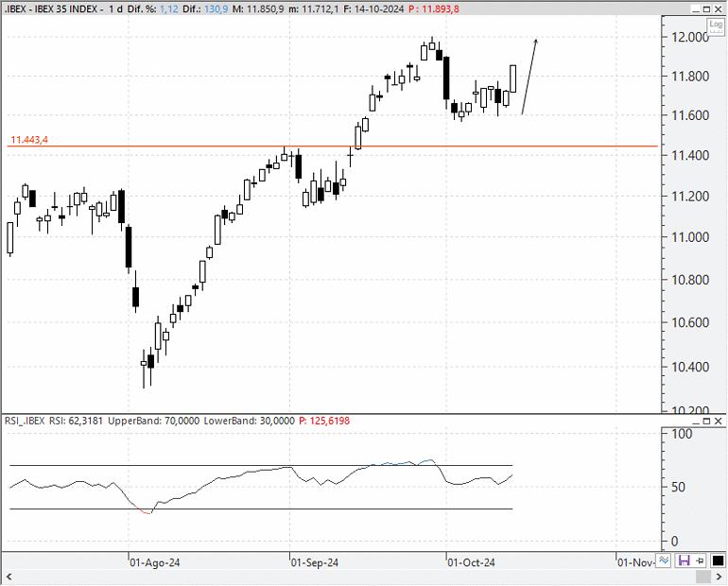Click the 'Dif.: 130,9' value
This screenshot has height=586, width=728.
[205, 9]
